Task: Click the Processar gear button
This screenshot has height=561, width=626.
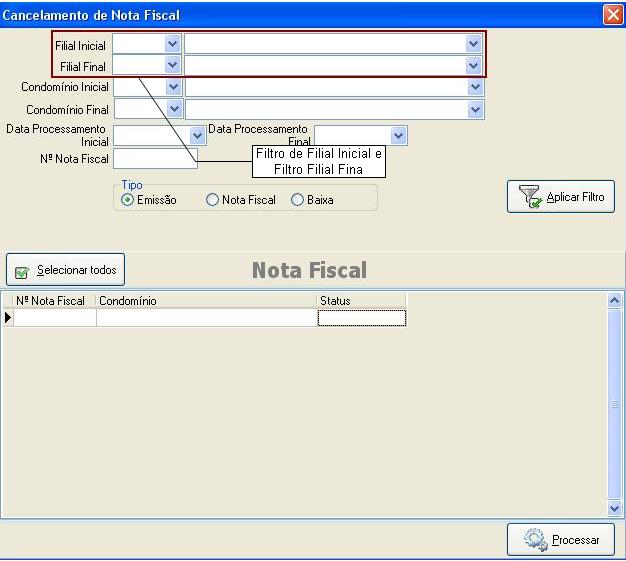Action: 561,540
